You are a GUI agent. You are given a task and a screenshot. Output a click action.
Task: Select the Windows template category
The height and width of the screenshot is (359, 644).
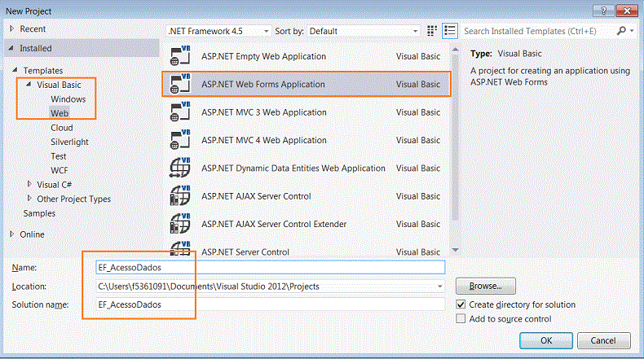point(68,99)
